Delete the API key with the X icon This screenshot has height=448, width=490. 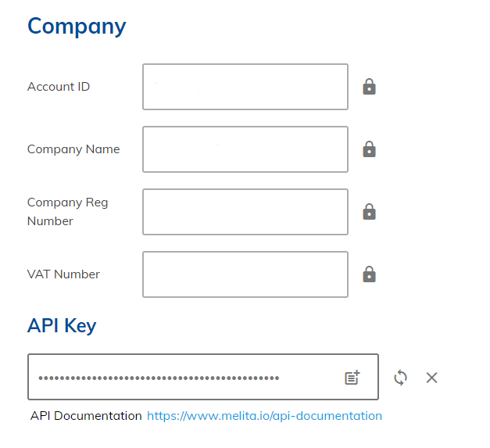coord(431,378)
